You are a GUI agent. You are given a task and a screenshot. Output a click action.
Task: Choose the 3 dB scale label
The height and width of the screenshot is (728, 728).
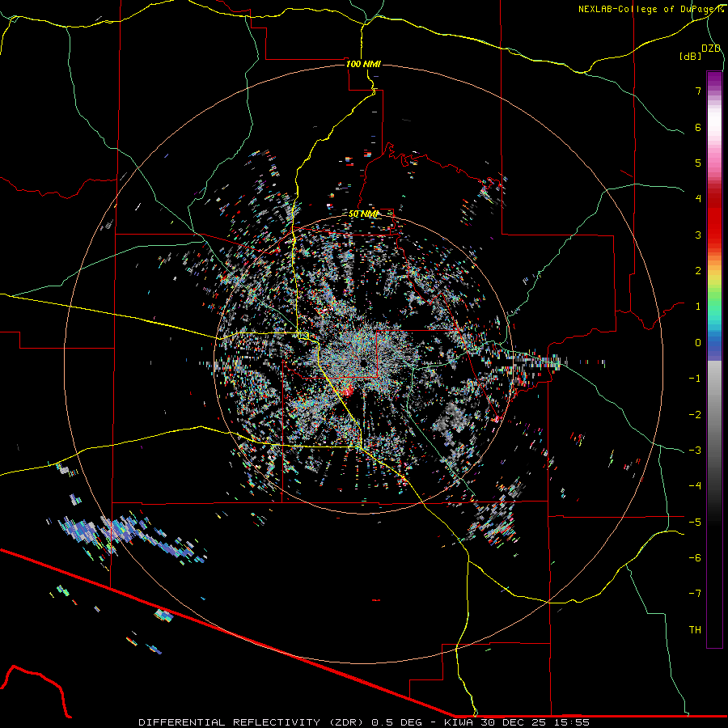(x=698, y=235)
